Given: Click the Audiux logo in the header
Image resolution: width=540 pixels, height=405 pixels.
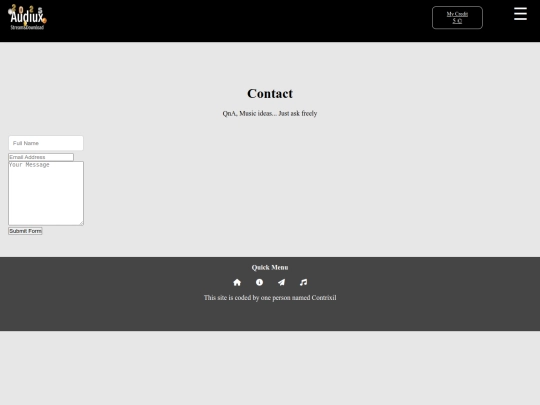Looking at the screenshot, I should [x=27, y=17].
